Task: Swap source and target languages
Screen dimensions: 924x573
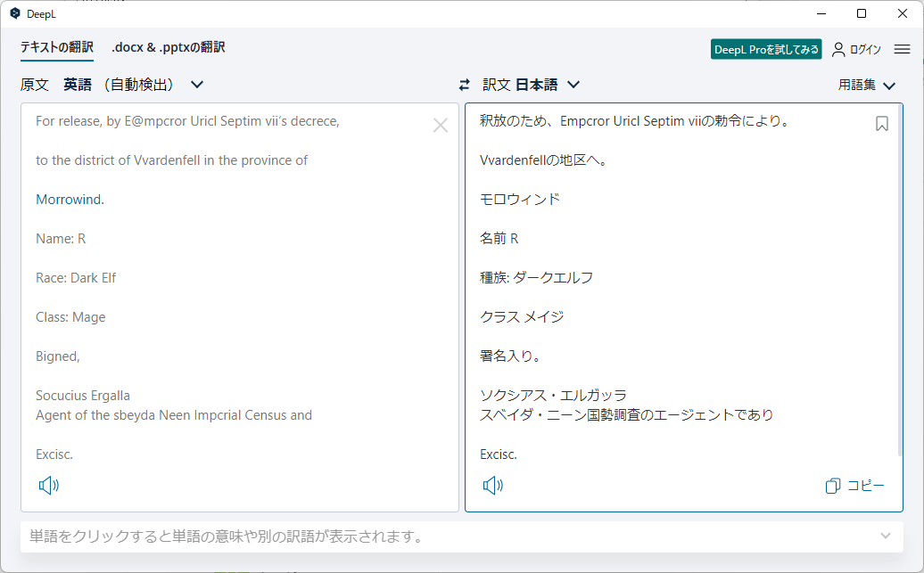Action: (x=464, y=84)
